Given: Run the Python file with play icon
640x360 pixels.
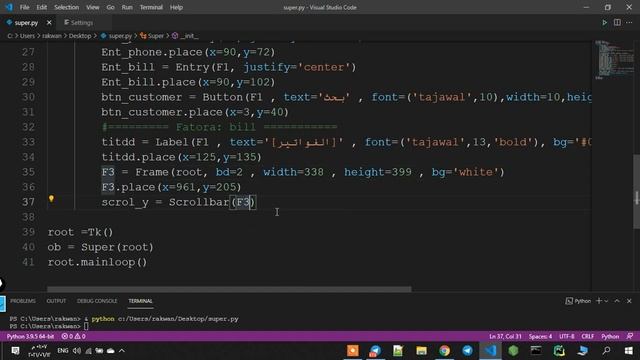Looking at the screenshot, I should 604,22.
